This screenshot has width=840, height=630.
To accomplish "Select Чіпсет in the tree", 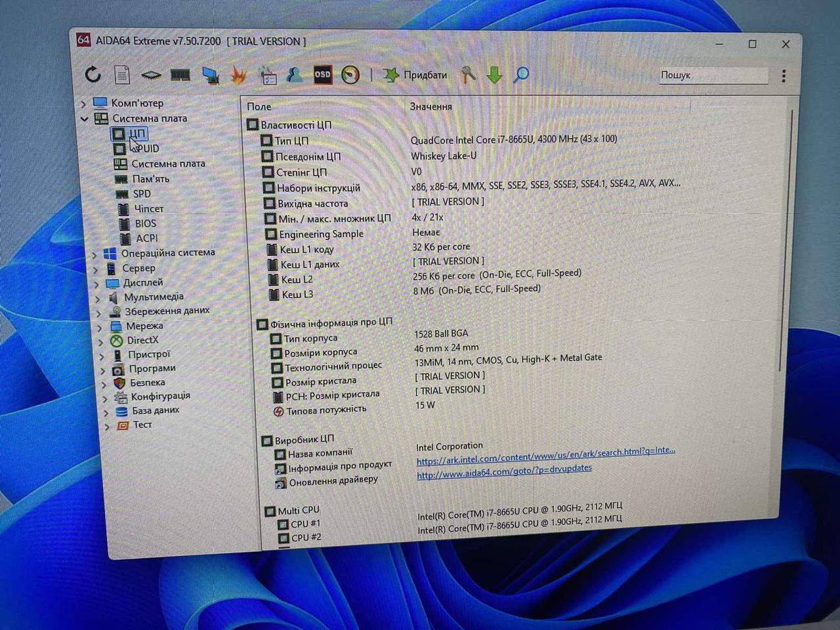I will 141,209.
